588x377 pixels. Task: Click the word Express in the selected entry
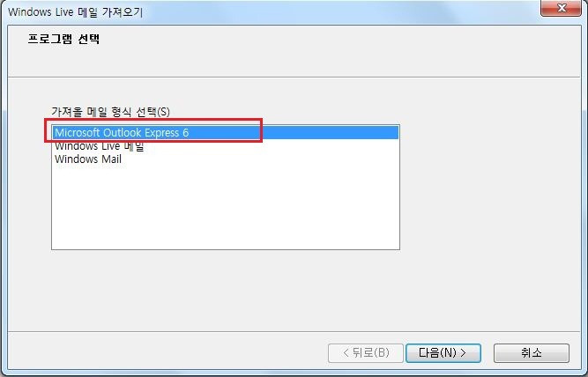point(162,133)
